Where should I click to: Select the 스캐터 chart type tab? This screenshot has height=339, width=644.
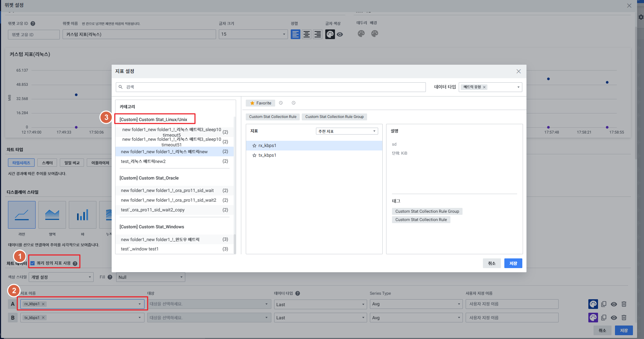click(47, 163)
